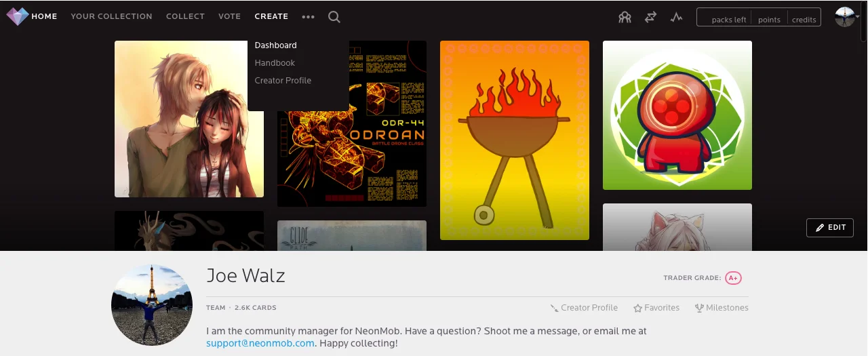
Task: Open the dark dragon card thumbnail
Action: point(189,231)
